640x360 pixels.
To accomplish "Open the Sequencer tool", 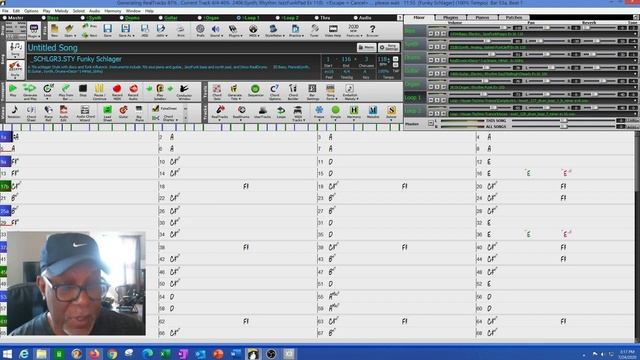I will click(255, 91).
